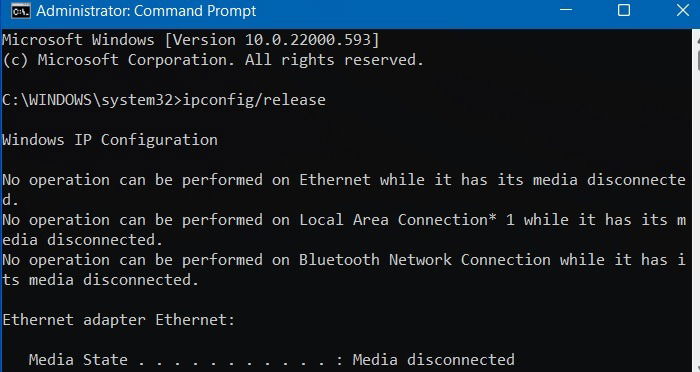Click the wrapped 'edia disconnected.' line

83,240
